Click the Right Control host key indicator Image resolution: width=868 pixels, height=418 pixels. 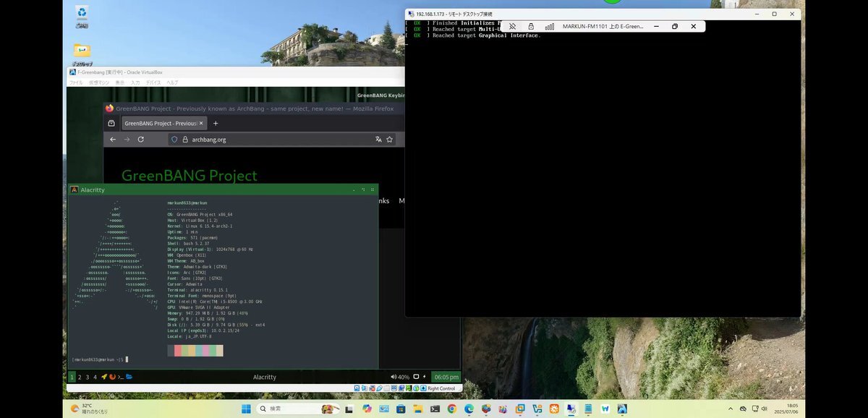(441, 388)
